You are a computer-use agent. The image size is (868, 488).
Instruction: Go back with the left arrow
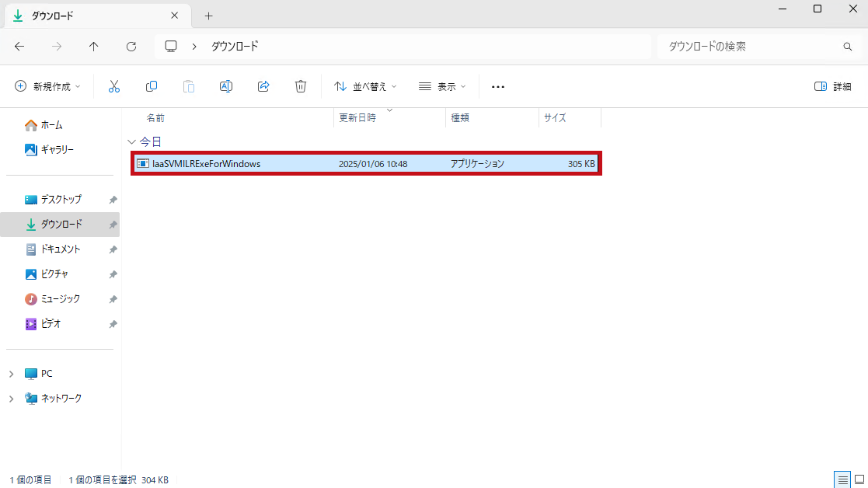(19, 47)
